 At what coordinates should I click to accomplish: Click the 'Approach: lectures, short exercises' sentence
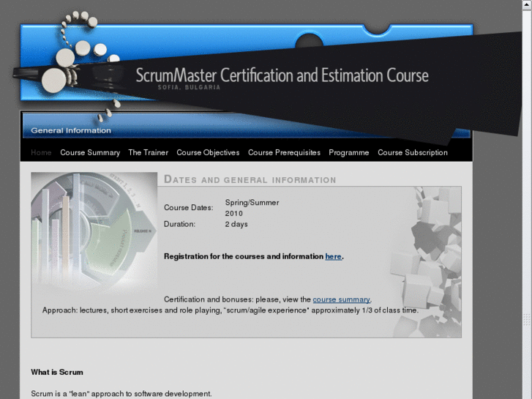230,310
